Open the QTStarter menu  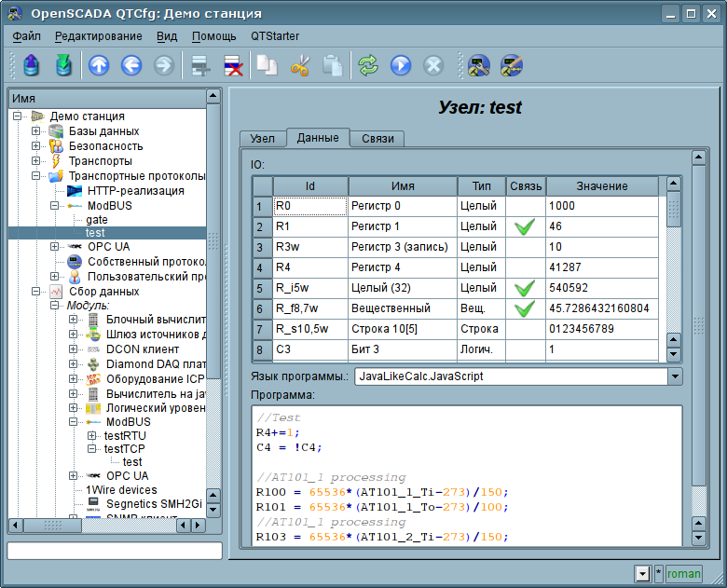click(x=275, y=36)
